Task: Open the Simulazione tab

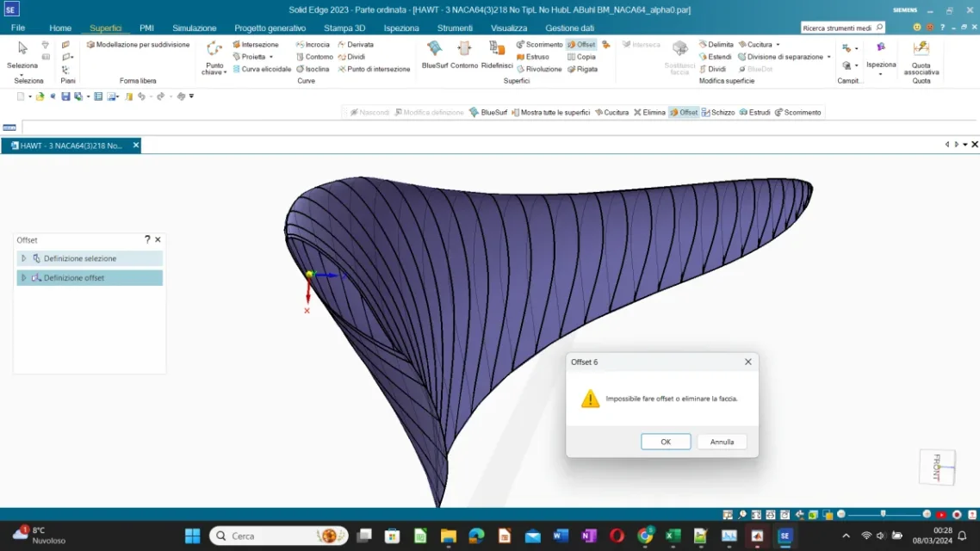Action: click(x=195, y=28)
